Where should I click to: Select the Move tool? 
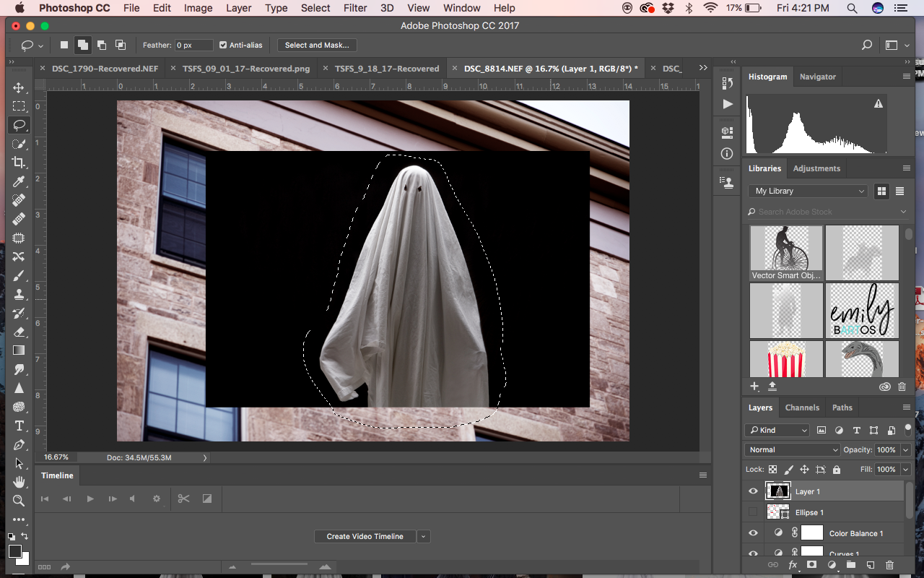click(19, 87)
